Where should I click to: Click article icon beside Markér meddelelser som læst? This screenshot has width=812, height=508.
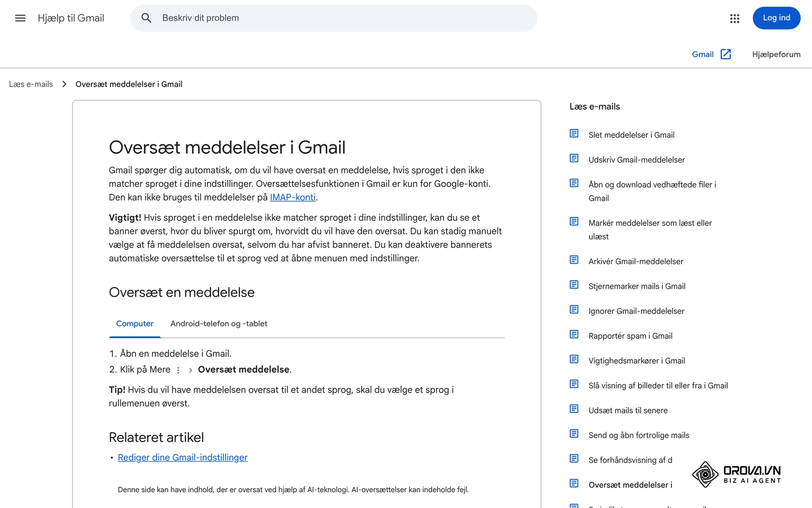tap(574, 222)
